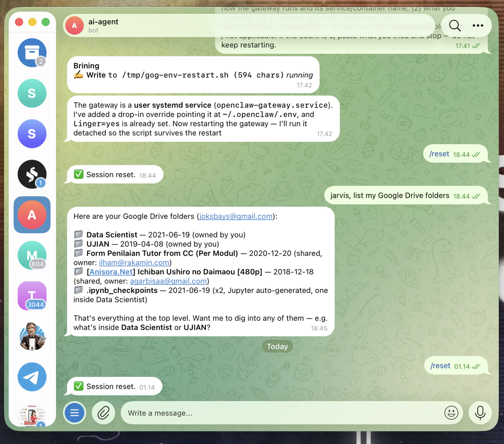Open the Telegram paper plane chat
Image resolution: width=504 pixels, height=444 pixels.
click(32, 377)
